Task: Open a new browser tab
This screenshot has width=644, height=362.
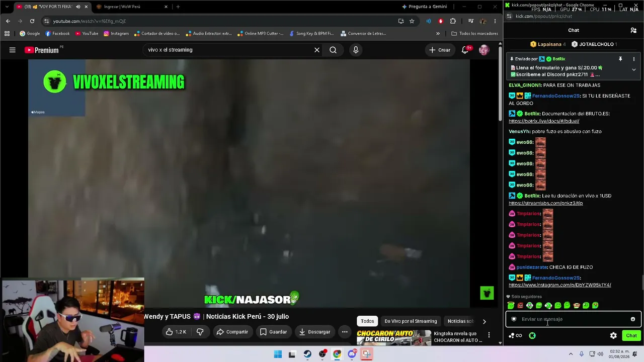Action: [178, 7]
